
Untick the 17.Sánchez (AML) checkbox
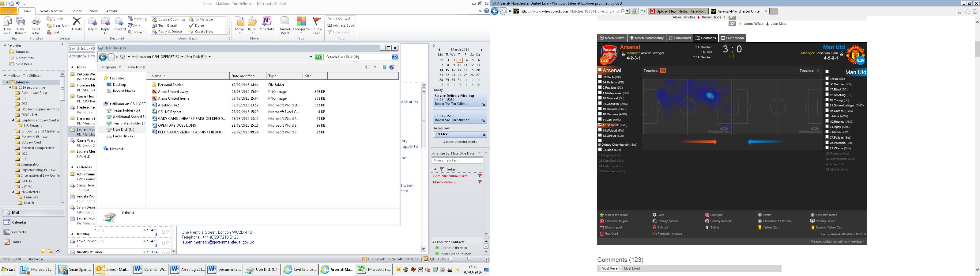pyautogui.click(x=600, y=125)
